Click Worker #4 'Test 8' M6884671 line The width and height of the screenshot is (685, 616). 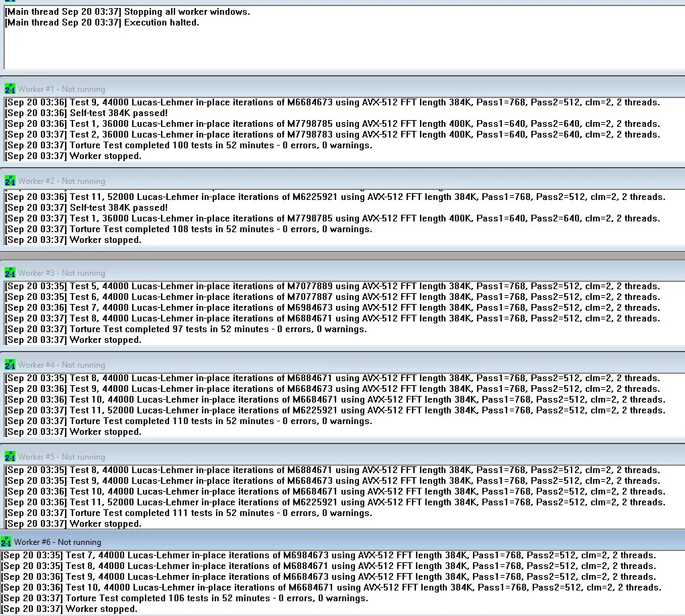(x=333, y=378)
